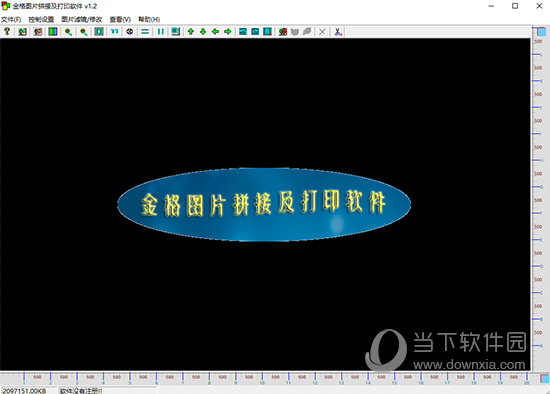Click the teal double-mark toolbar icon
This screenshot has width=550, height=394.
pyautogui.click(x=114, y=32)
